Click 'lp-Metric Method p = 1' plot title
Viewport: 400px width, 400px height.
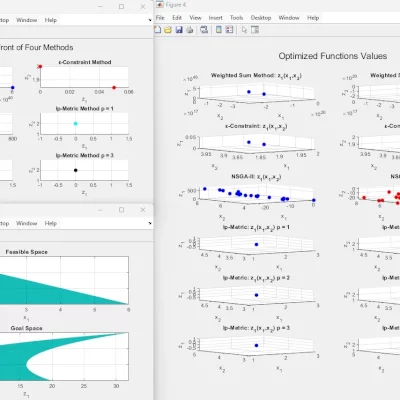pos(85,109)
